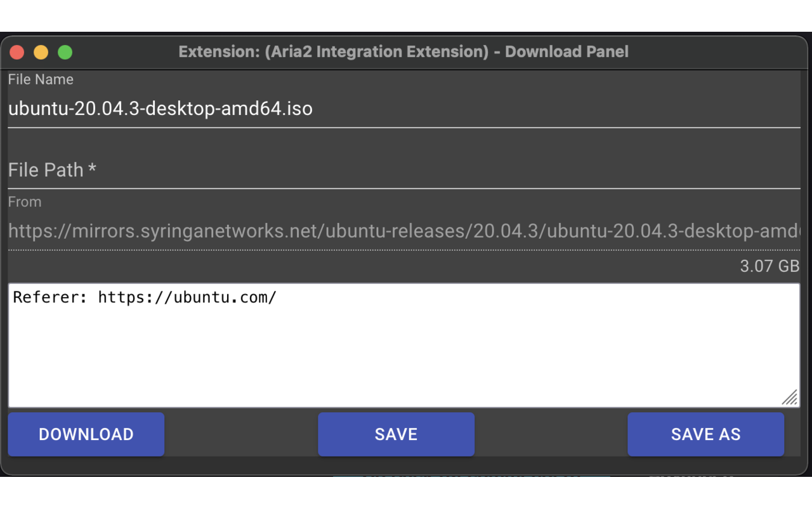Click the SAVE button

point(396,434)
